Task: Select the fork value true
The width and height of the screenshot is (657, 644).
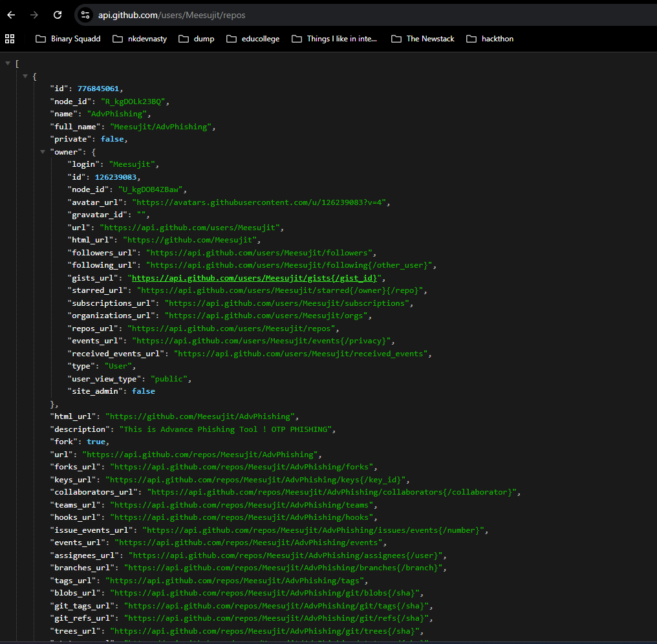Action: pos(96,442)
